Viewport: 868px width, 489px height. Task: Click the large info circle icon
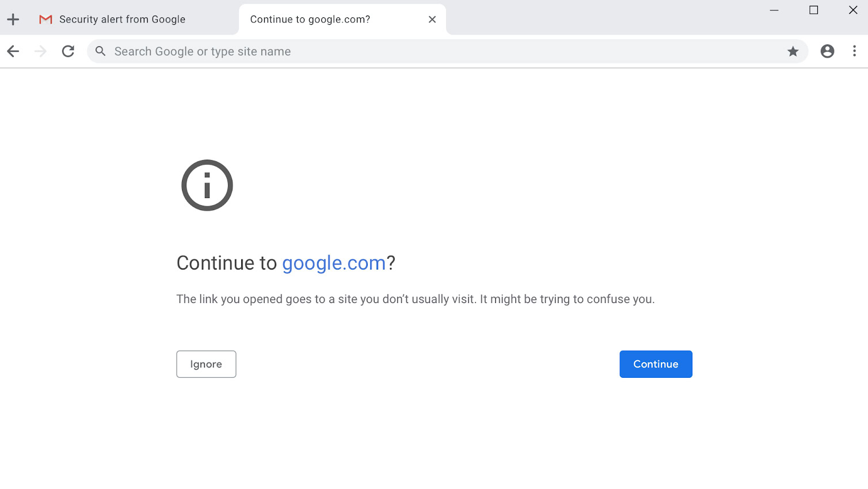tap(207, 185)
